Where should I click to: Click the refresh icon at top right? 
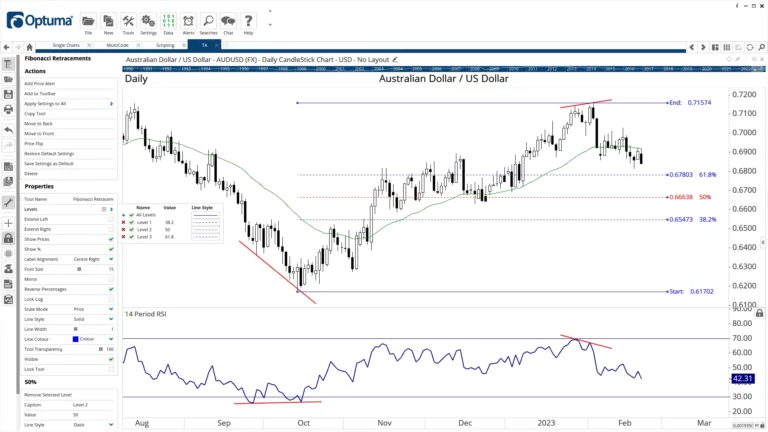coord(750,47)
